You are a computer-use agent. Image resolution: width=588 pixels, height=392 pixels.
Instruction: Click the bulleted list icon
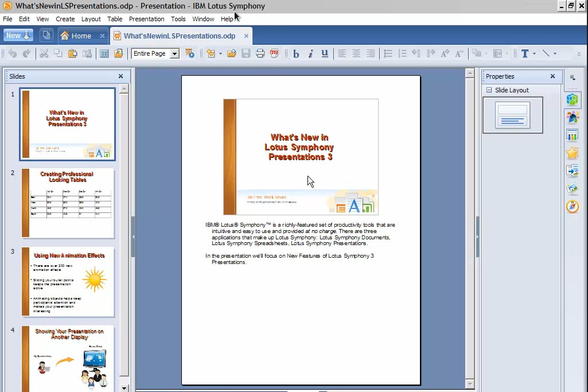388,53
